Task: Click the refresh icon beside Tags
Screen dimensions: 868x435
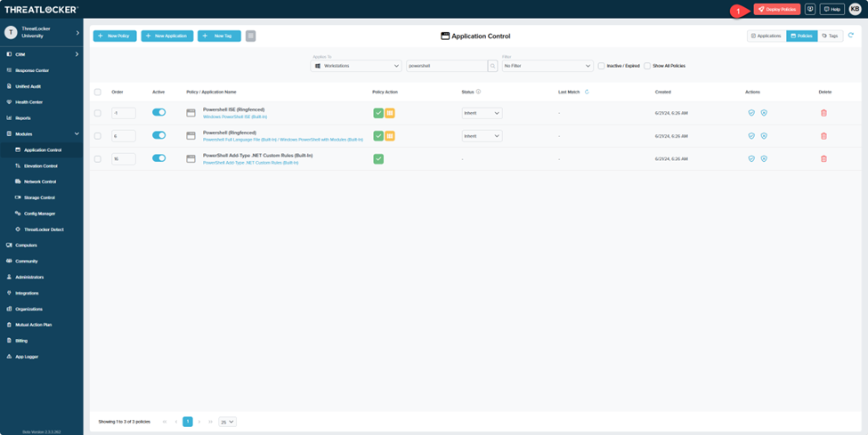Action: 851,36
